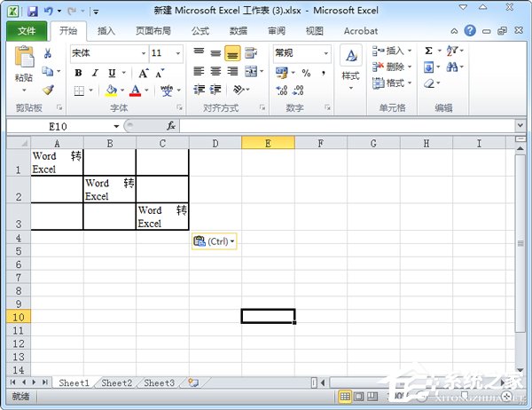Decrease the indent
The height and width of the screenshot is (410, 532).
(x=199, y=90)
